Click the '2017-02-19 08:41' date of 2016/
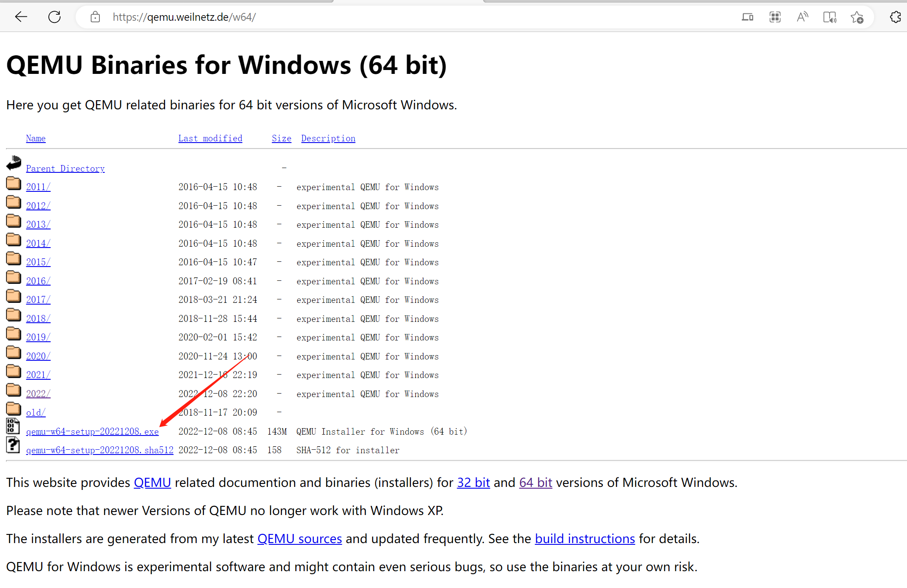Screen dimensions: 907x588 (x=218, y=281)
